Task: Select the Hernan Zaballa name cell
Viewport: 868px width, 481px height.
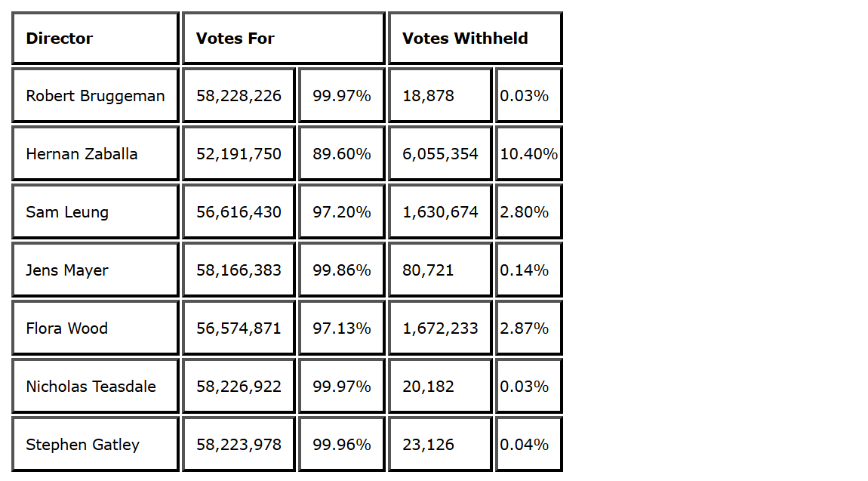Action: 95,154
